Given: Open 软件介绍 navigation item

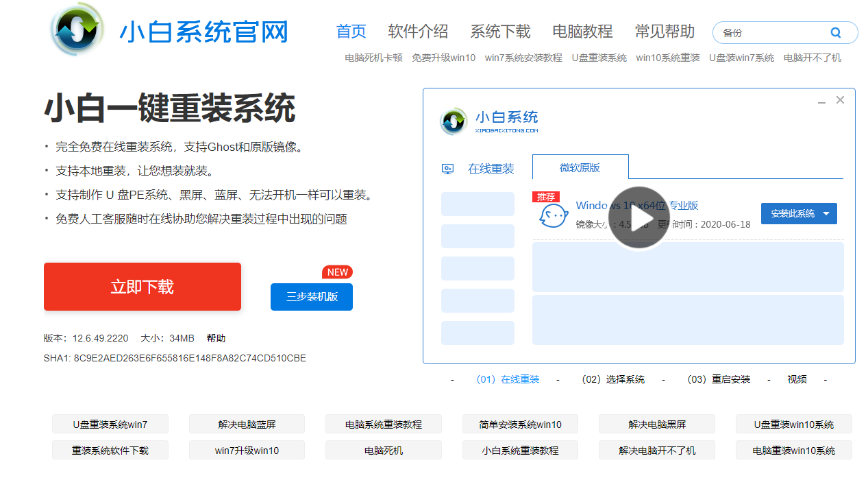Looking at the screenshot, I should pyautogui.click(x=418, y=32).
